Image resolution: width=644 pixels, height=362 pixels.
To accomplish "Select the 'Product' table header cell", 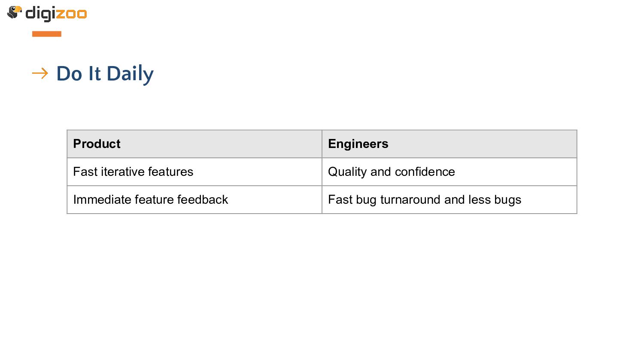I will point(194,144).
